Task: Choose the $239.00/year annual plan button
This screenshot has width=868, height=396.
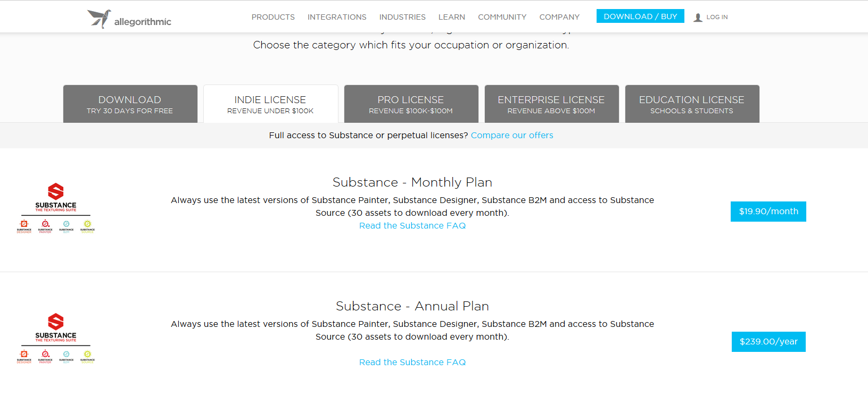Action: [768, 342]
